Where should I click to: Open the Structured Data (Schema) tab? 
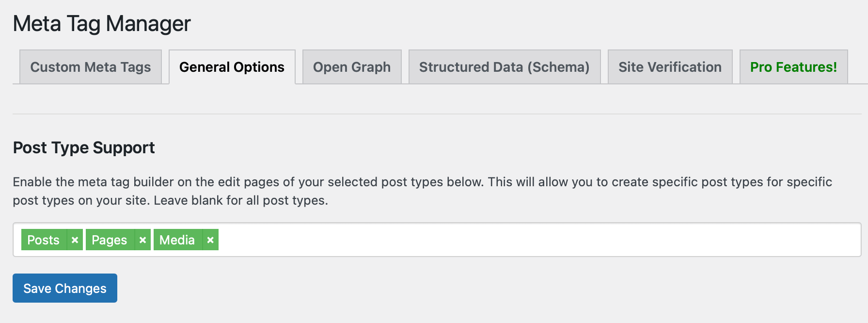pos(504,67)
